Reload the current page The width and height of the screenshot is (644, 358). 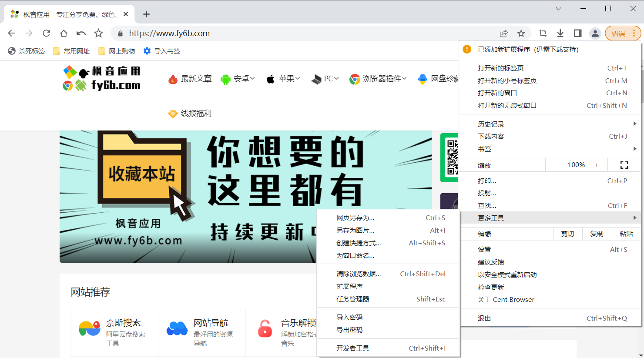point(47,33)
